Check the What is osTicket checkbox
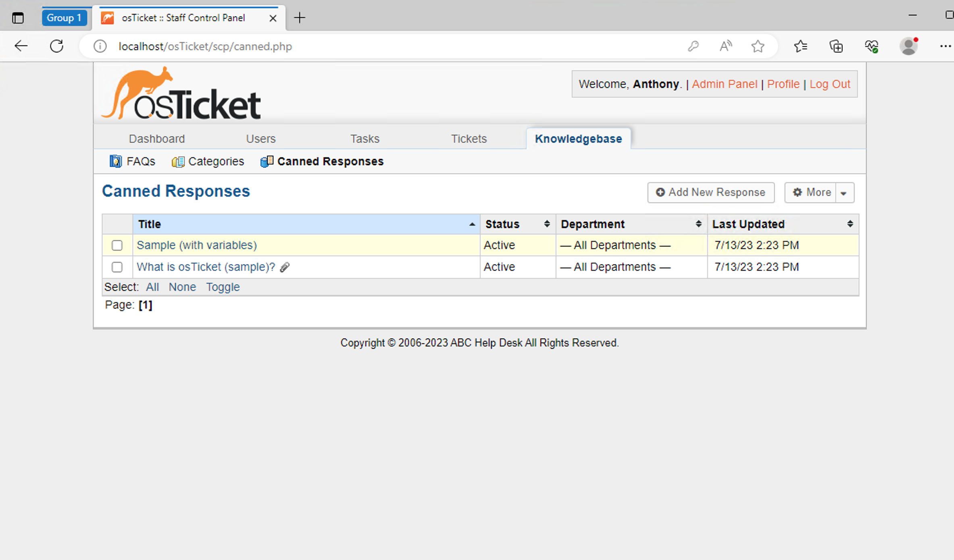Viewport: 954px width, 560px height. 117,267
